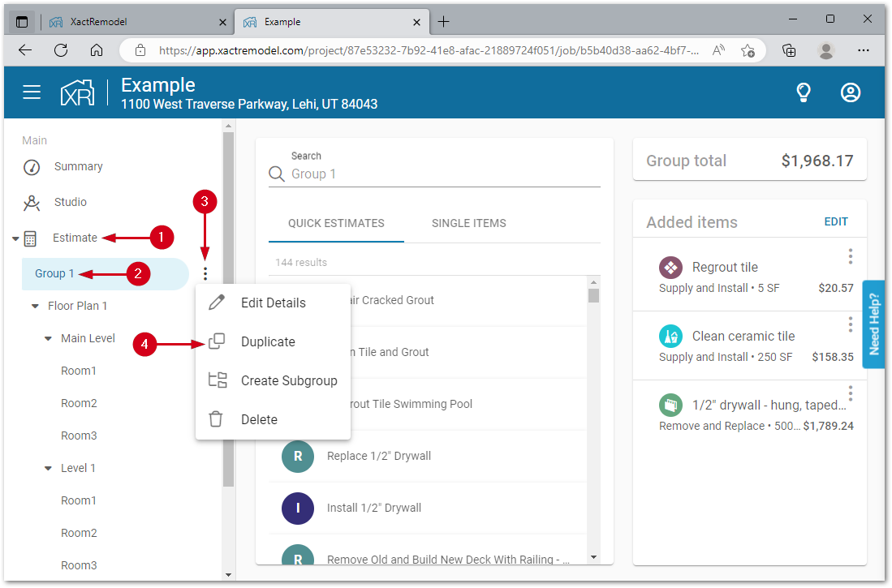Screen dimensions: 892x588
Task: Open options menu for Regrout tile item
Action: [x=850, y=256]
